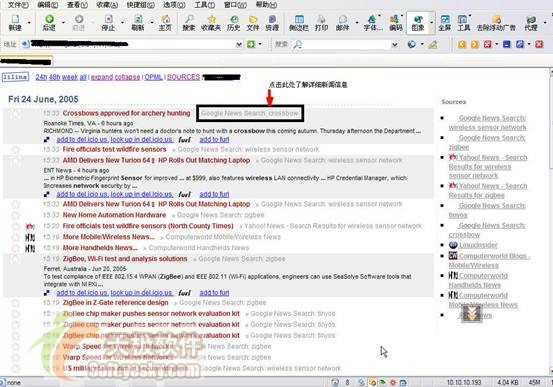The image size is (553, 387).
Task: Click the OPML link
Action: pos(153,77)
